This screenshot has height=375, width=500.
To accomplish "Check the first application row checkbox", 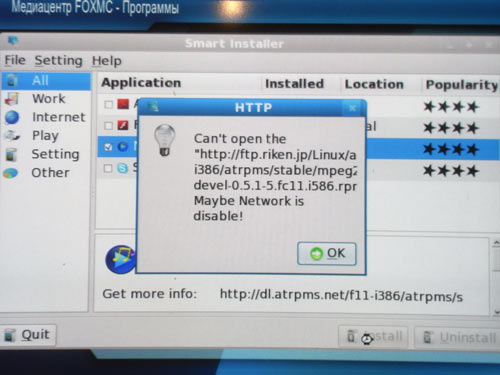I will (108, 105).
